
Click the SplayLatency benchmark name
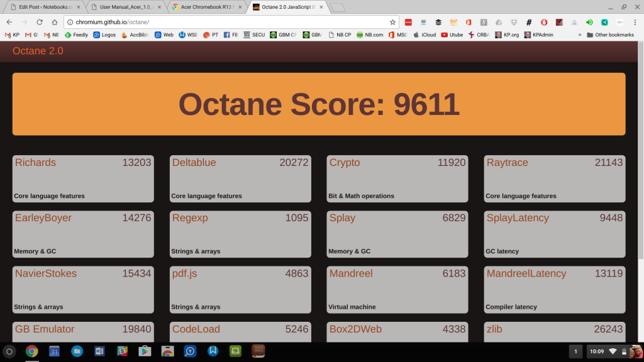coord(518,218)
